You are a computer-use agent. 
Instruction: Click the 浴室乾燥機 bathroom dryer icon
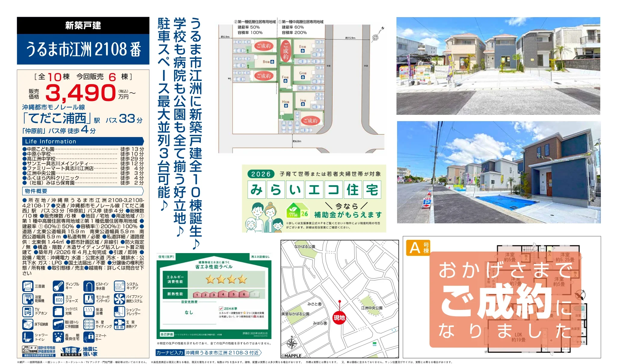28,299
